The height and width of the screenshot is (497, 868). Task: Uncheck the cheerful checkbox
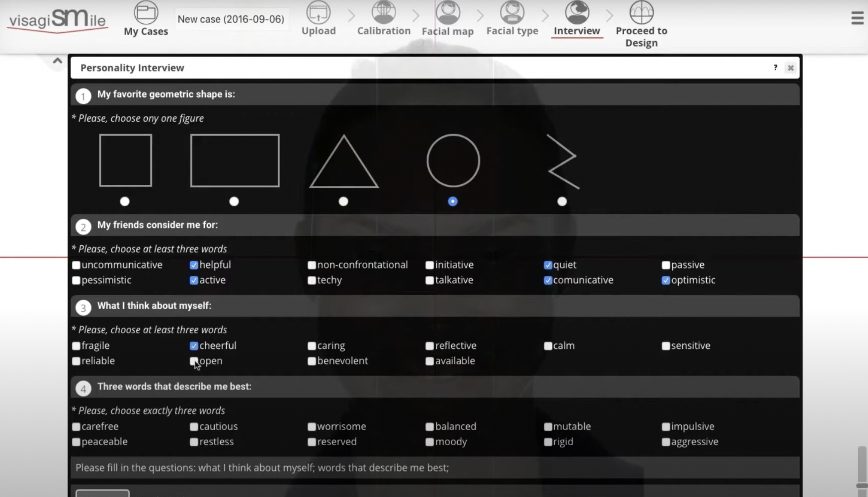tap(194, 346)
